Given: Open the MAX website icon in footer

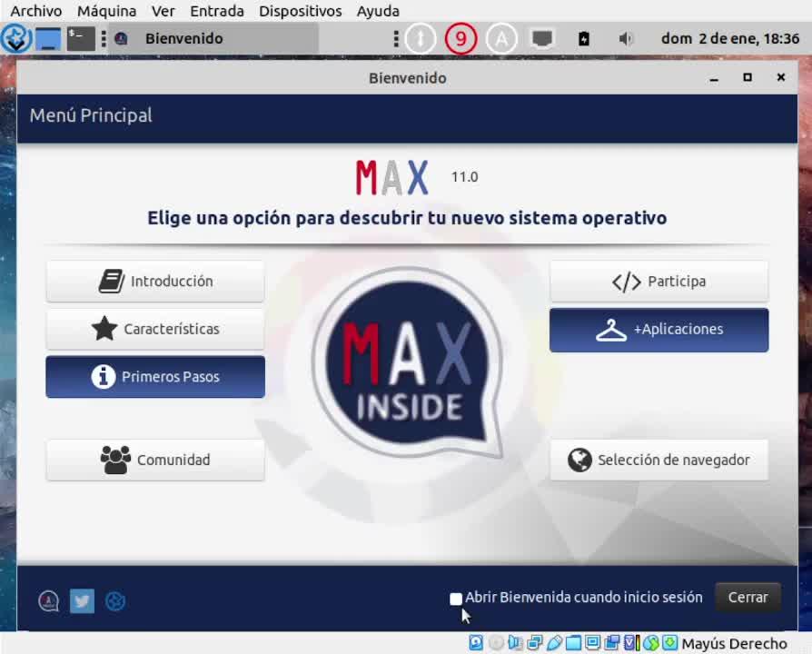Looking at the screenshot, I should (x=49, y=601).
